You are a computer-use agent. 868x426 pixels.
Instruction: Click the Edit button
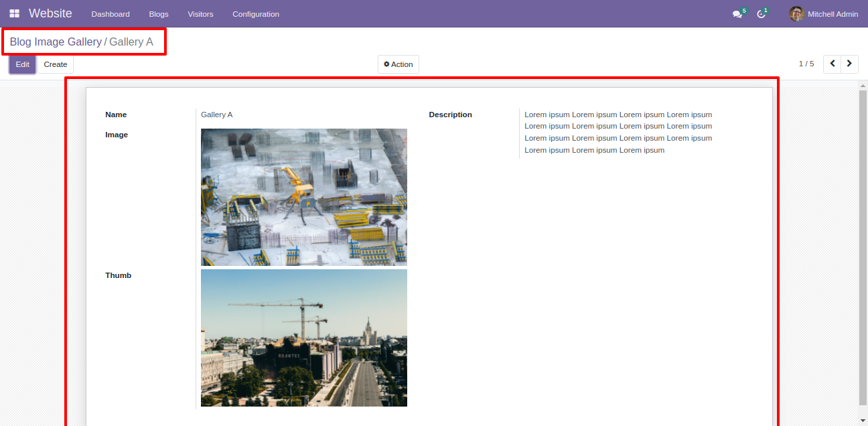click(23, 64)
